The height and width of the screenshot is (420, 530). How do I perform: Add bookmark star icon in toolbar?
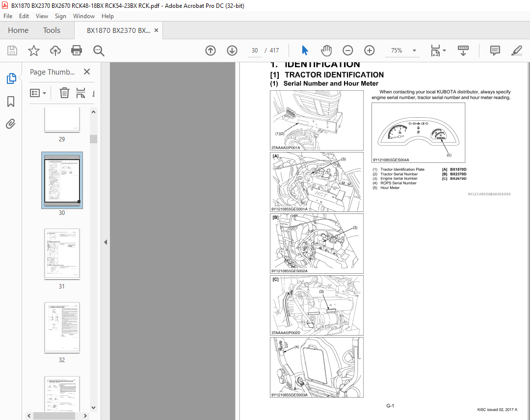pyautogui.click(x=33, y=51)
